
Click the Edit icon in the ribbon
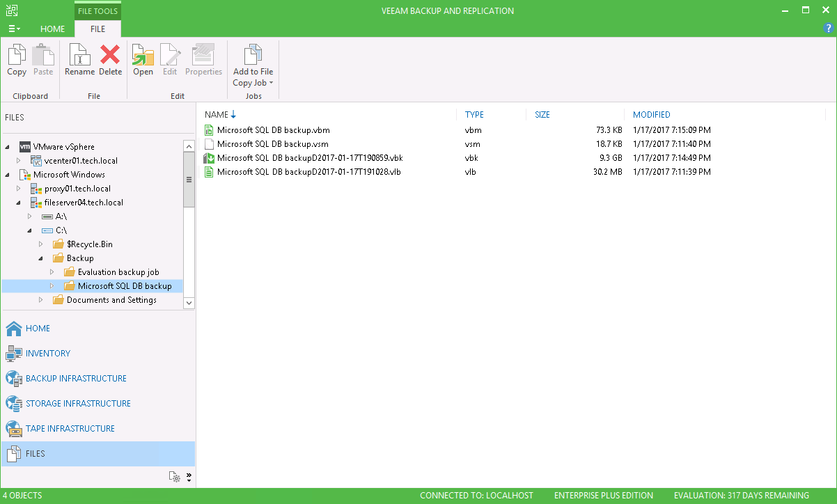click(x=170, y=55)
